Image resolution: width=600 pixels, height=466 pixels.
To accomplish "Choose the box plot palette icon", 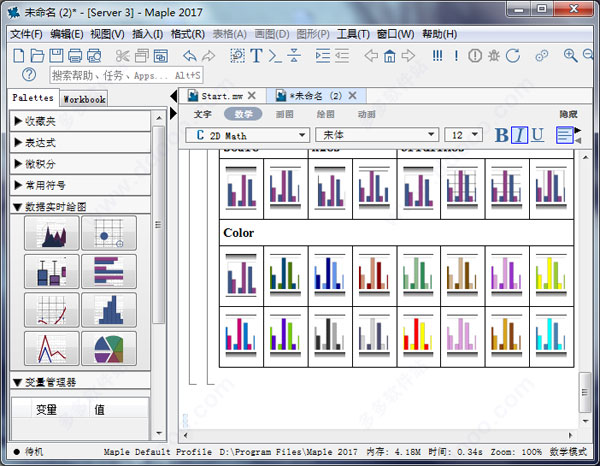I will (x=52, y=271).
